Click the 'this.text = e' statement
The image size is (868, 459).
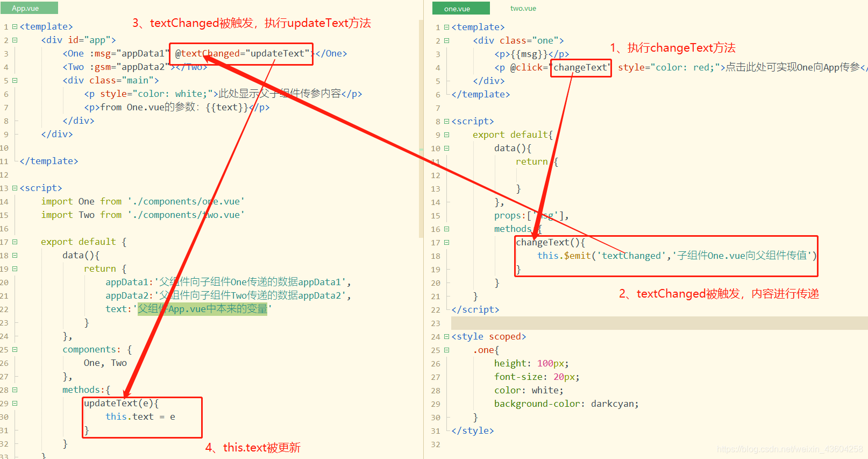[140, 416]
